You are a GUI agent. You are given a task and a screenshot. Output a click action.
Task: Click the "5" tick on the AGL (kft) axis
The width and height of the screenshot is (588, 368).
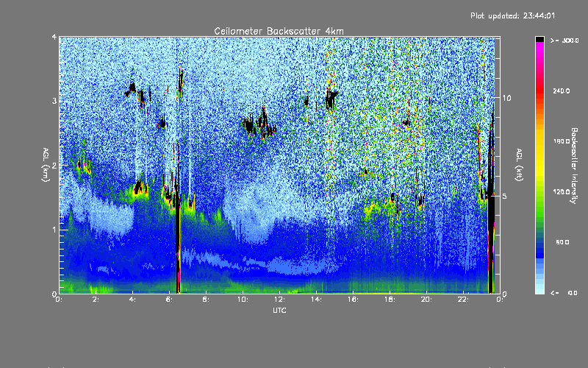pyautogui.click(x=505, y=196)
